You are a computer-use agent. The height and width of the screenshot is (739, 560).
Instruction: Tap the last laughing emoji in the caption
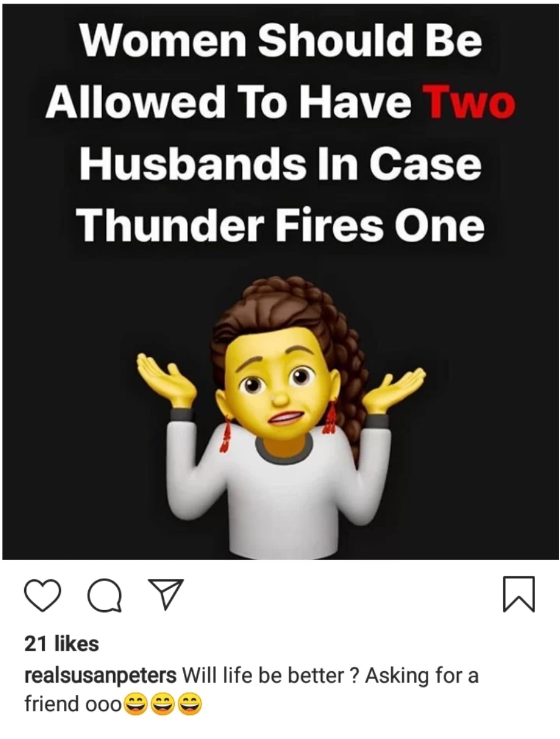190,705
